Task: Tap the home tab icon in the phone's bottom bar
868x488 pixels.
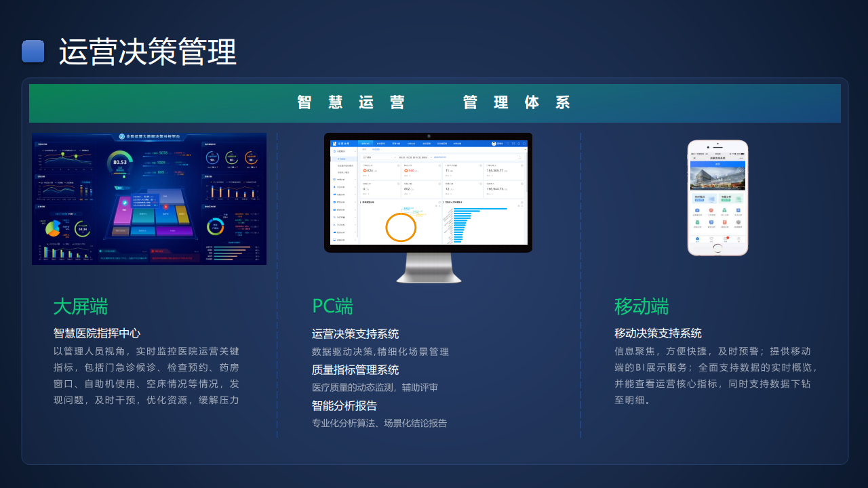Action: coord(697,239)
